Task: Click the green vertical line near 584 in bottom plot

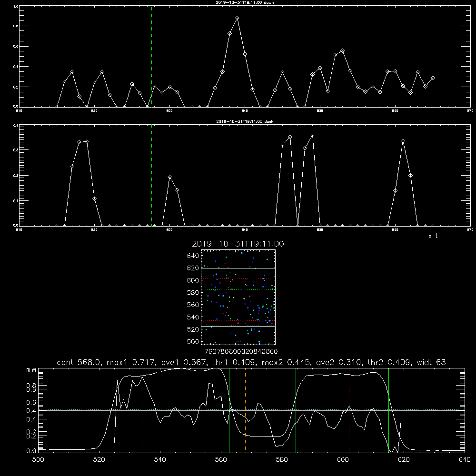Action: click(x=296, y=410)
